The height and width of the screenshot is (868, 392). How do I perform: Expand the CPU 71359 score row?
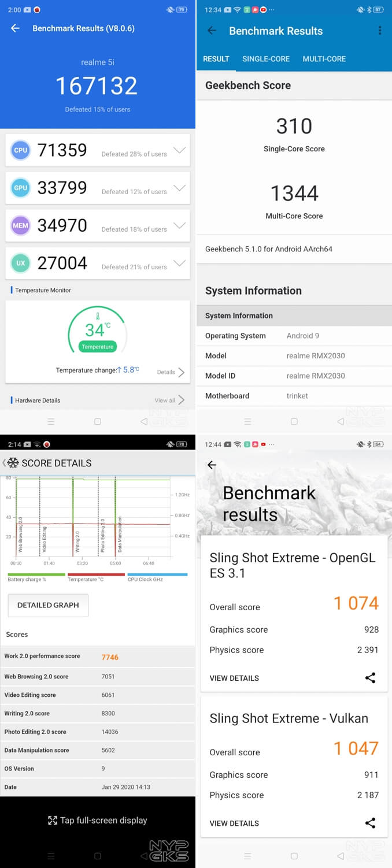coord(179,150)
